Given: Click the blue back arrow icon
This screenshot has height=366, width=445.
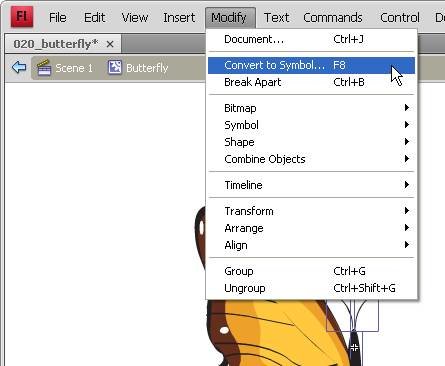Looking at the screenshot, I should [19, 67].
